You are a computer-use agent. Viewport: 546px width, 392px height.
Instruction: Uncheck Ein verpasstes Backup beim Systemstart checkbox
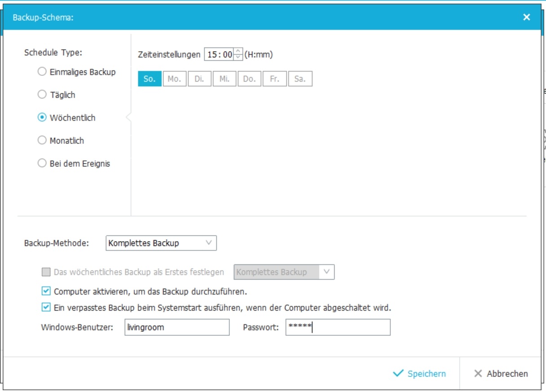coord(46,308)
